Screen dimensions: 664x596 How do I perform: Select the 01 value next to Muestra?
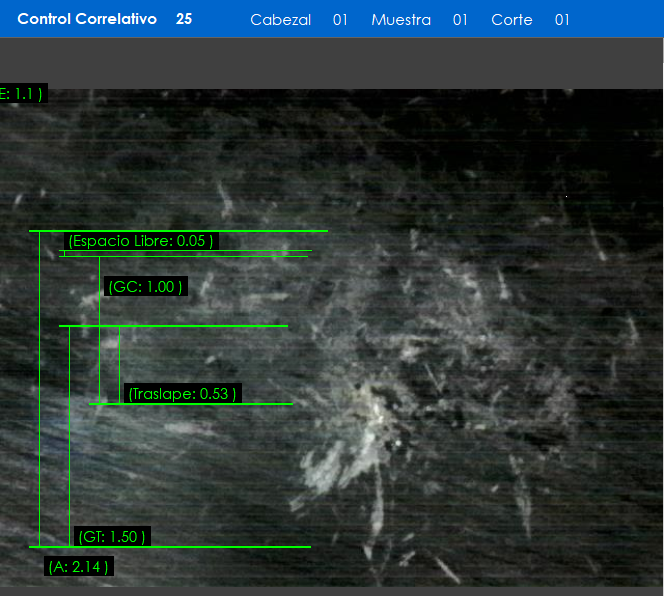pyautogui.click(x=460, y=20)
